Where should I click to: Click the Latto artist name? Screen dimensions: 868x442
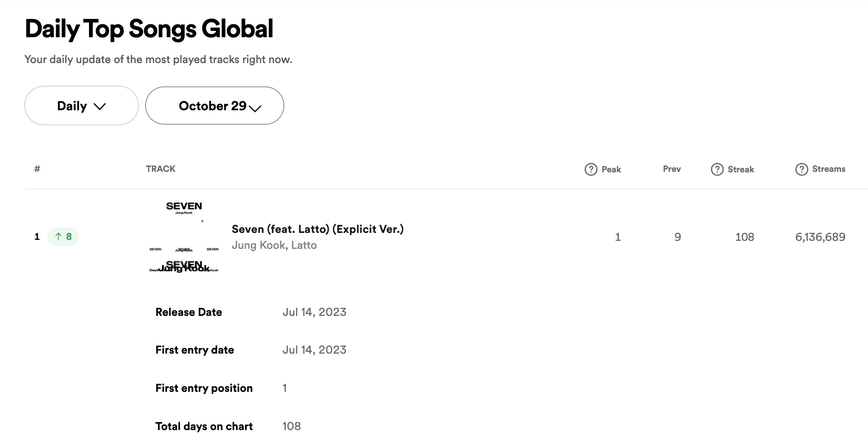point(304,245)
